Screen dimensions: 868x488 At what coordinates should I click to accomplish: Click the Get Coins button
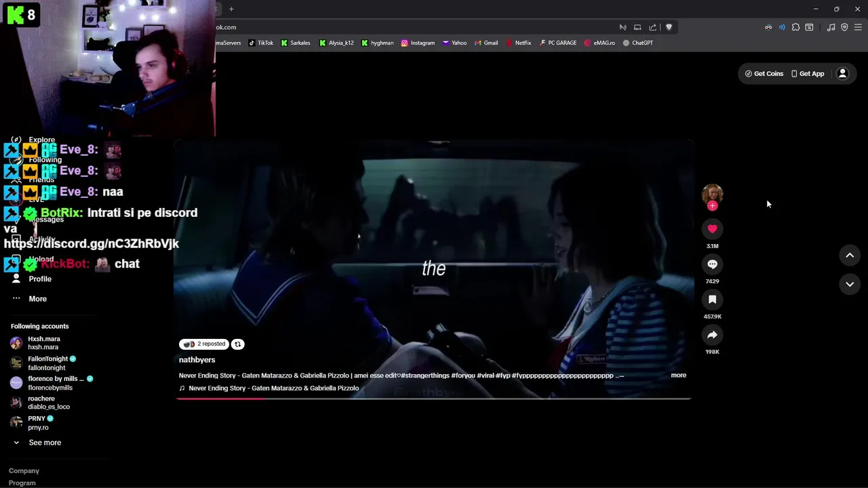click(x=764, y=74)
